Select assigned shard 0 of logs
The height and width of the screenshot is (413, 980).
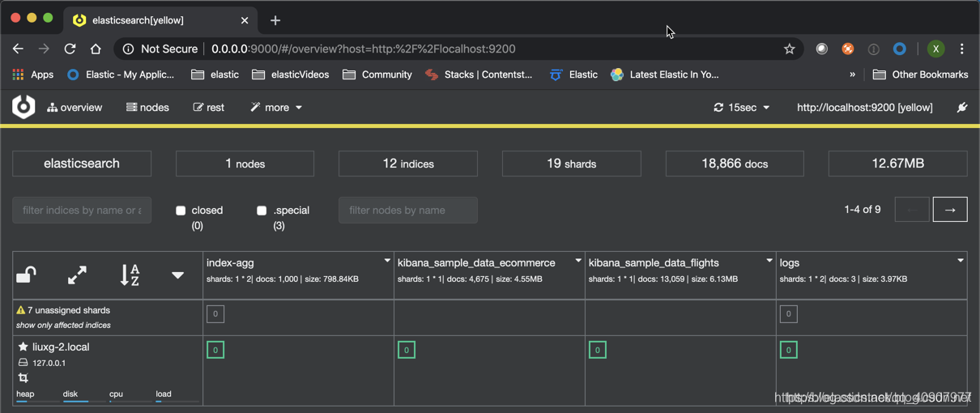(788, 350)
